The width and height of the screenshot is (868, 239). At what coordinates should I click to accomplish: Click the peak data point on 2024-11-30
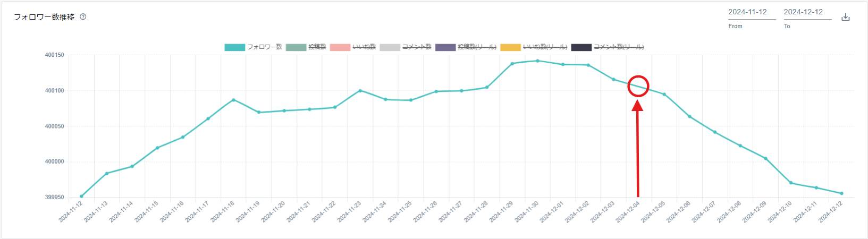tap(537, 61)
